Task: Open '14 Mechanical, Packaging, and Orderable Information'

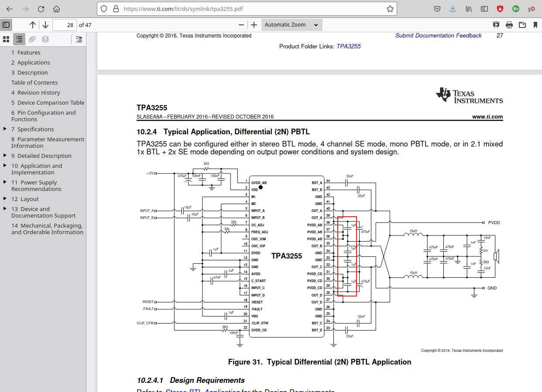Action: pyautogui.click(x=47, y=229)
